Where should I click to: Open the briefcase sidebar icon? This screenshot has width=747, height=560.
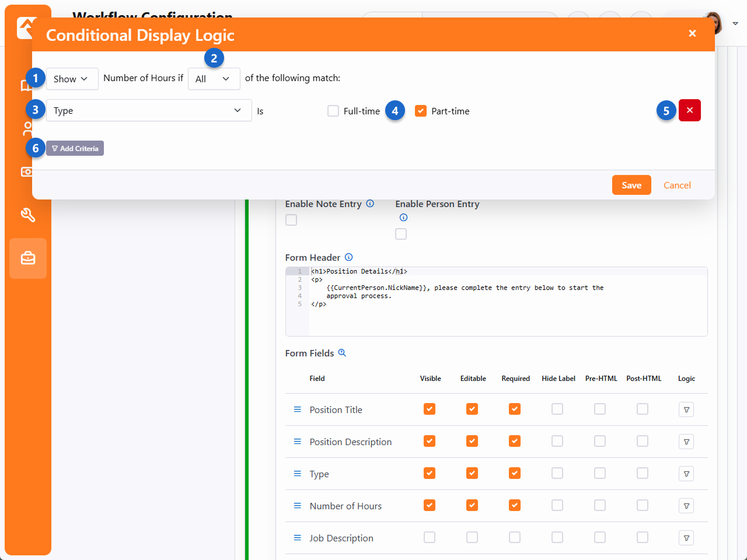click(x=28, y=258)
